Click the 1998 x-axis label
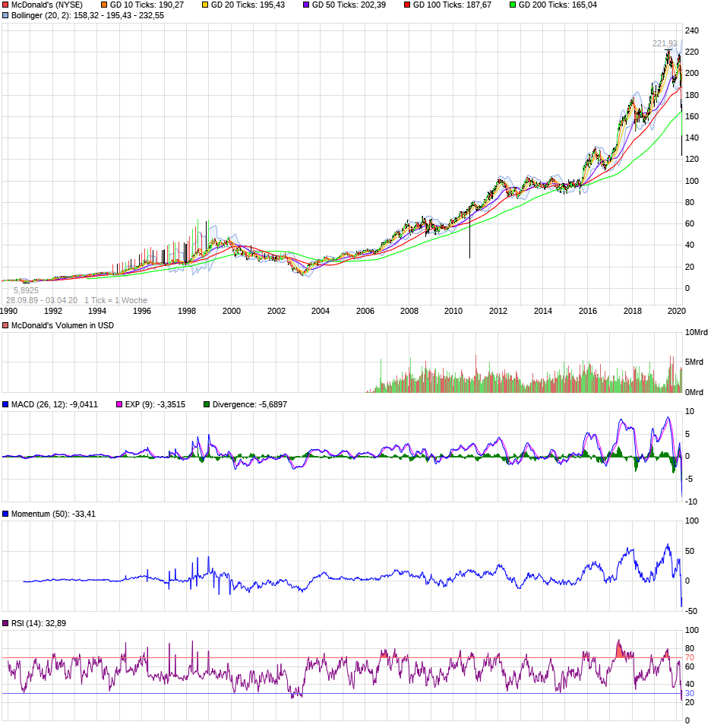 187,311
